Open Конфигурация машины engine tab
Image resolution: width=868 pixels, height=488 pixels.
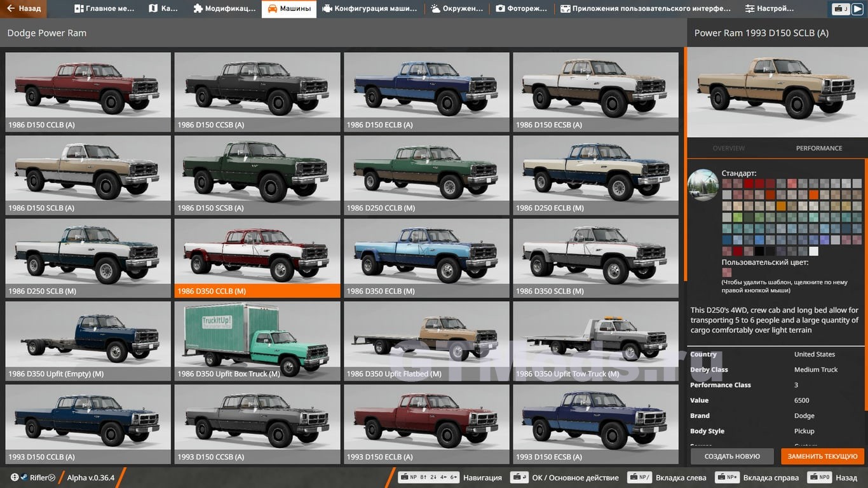(x=370, y=9)
